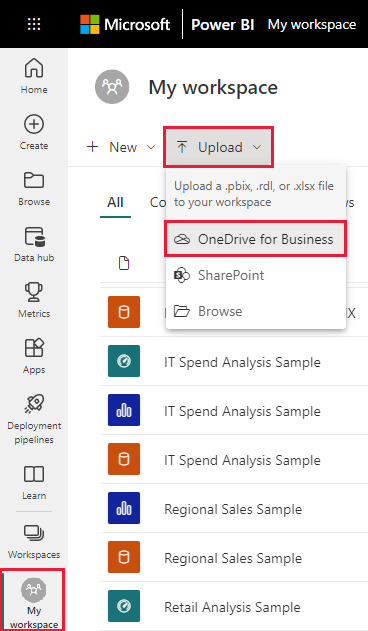The image size is (368, 631).
Task: Open the Regional Sales Sample report name
Action: pos(233,509)
